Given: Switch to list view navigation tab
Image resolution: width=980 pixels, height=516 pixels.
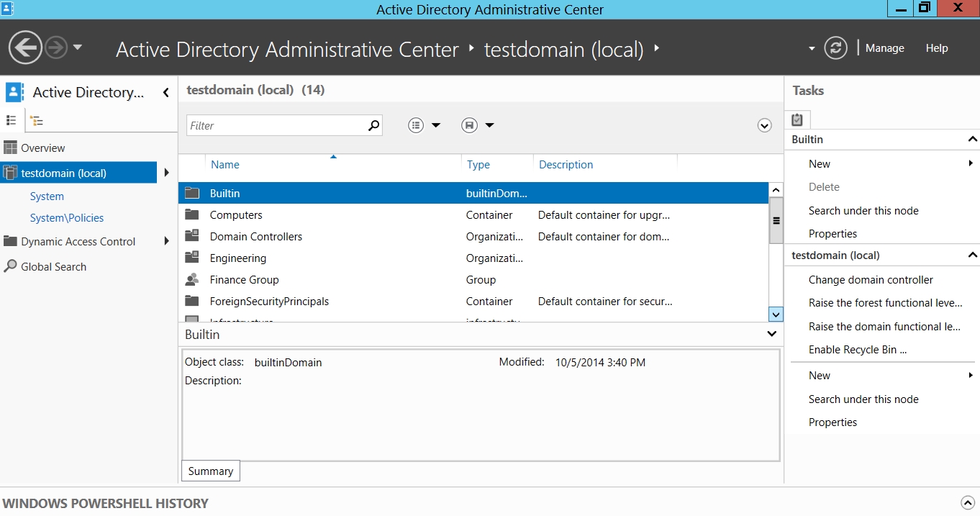Looking at the screenshot, I should pos(12,120).
